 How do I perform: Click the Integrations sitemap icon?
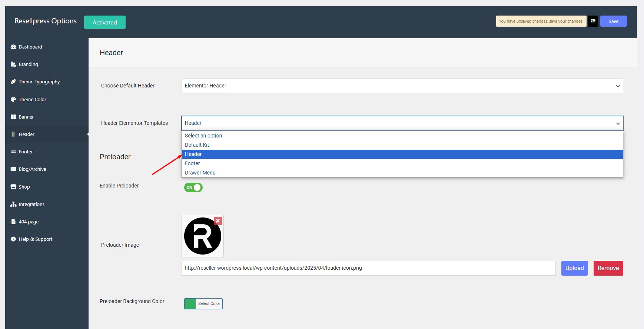(13, 205)
